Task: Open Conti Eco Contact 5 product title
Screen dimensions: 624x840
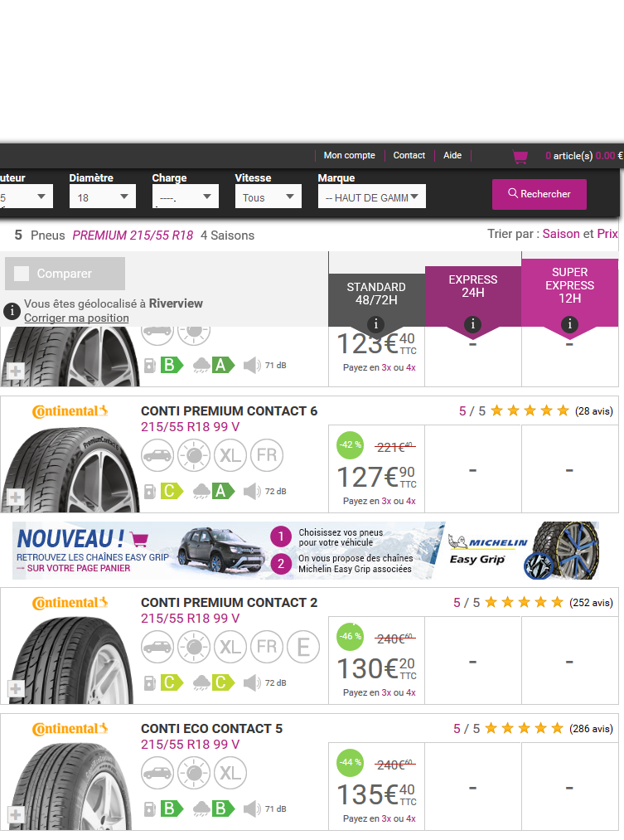Action: point(211,729)
